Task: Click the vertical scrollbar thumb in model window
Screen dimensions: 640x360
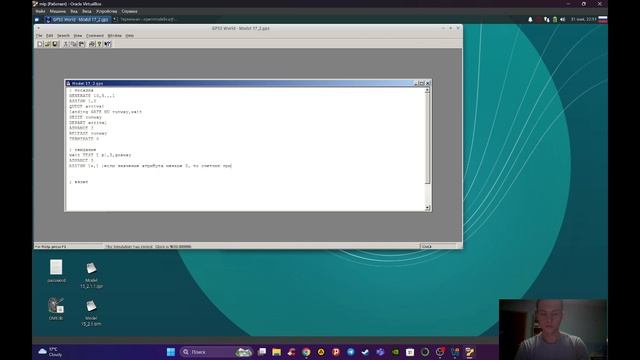Action: 427,138
